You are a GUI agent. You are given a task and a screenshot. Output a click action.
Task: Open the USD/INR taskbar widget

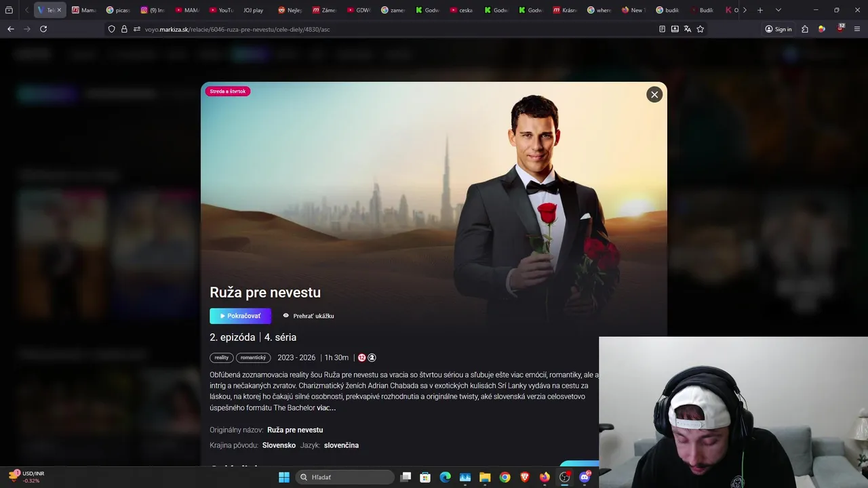pos(27,477)
